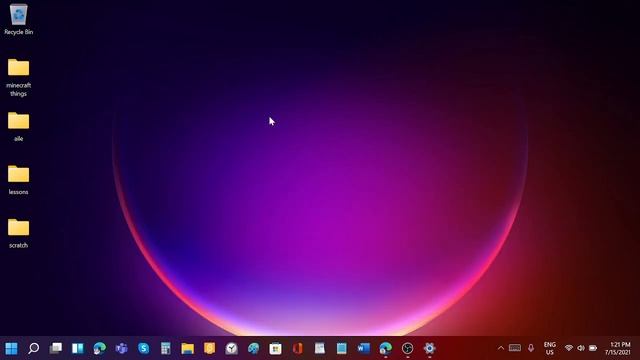Open the touch keyboard tray icon

[515, 348]
